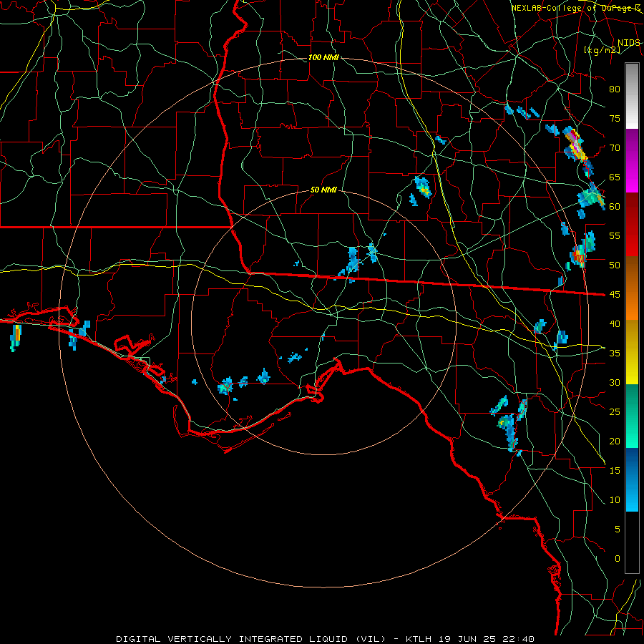Click the 'NIDS' label above the scale
This screenshot has height=644, width=644.
(x=628, y=43)
